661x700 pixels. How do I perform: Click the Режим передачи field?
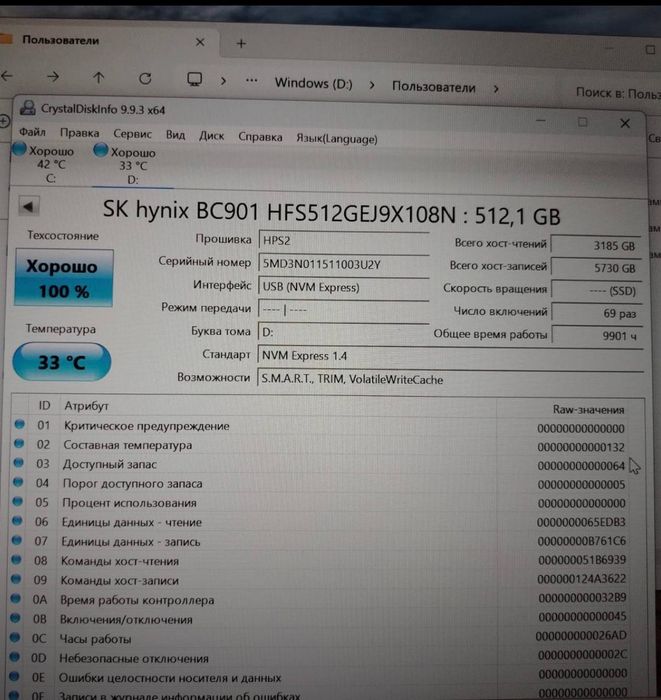click(344, 309)
